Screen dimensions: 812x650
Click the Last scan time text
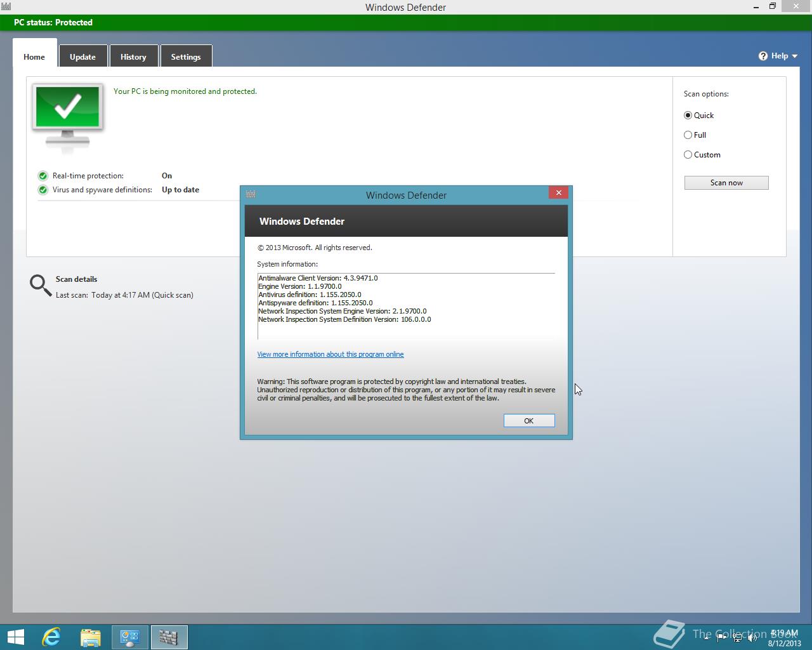click(x=124, y=295)
